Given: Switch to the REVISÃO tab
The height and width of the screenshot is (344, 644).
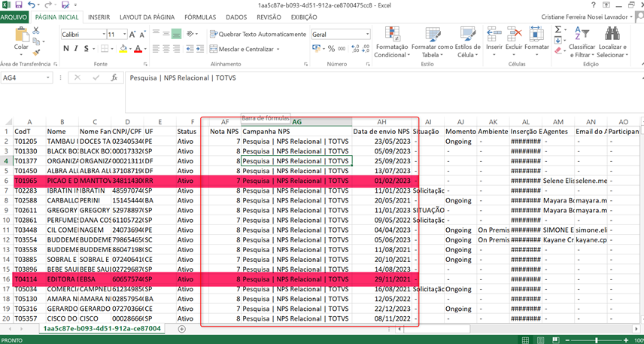Looking at the screenshot, I should click(269, 17).
